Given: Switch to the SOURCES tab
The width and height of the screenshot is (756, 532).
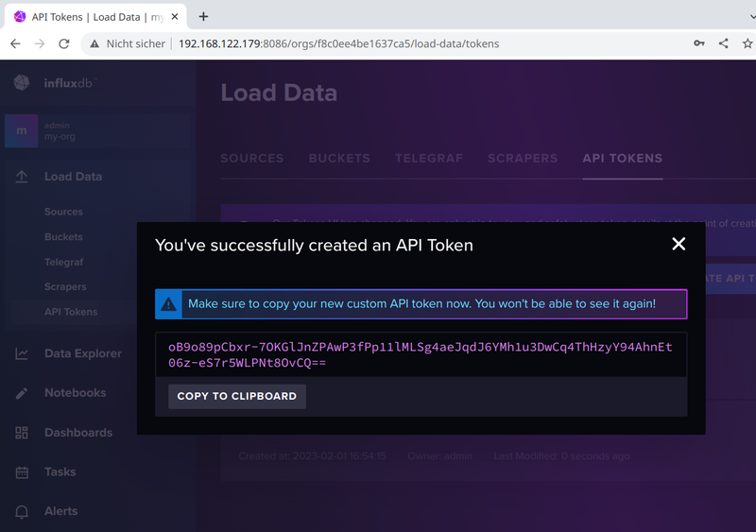Looking at the screenshot, I should coord(252,158).
